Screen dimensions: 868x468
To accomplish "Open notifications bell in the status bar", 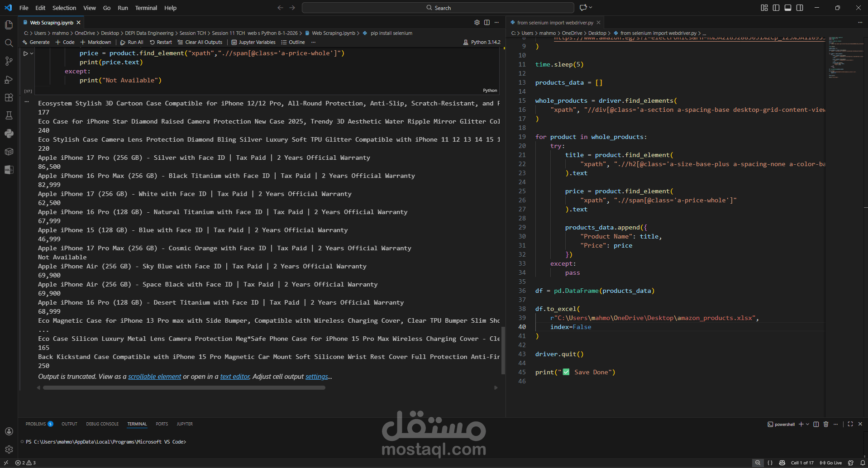I will (863, 463).
